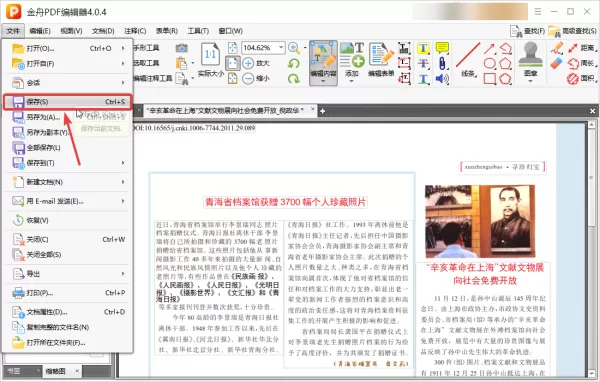The height and width of the screenshot is (382, 600).
Task: Click the scrollbar up arrow
Action: 592,124
